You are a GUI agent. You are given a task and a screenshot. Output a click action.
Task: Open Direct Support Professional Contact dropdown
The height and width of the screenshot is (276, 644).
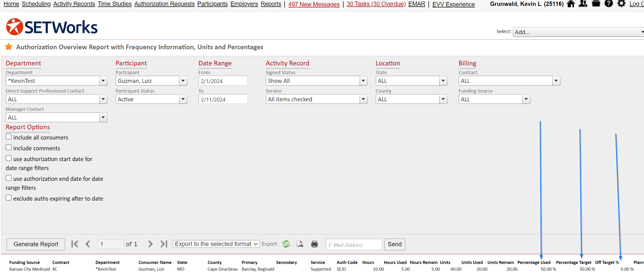tap(56, 99)
